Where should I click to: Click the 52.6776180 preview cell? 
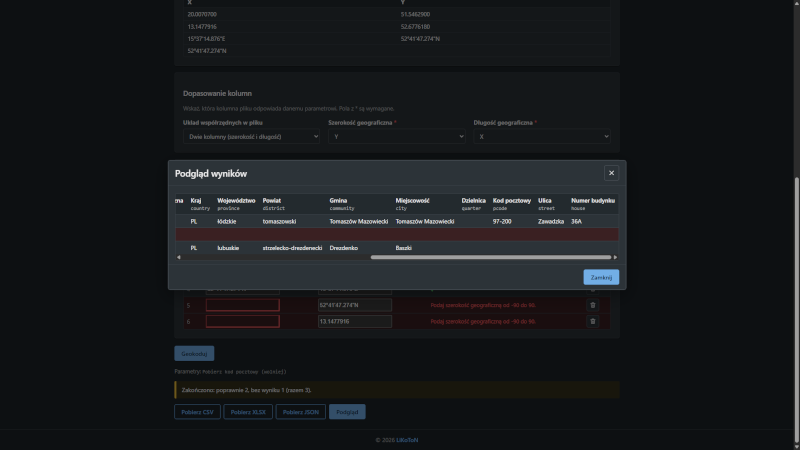[415, 27]
